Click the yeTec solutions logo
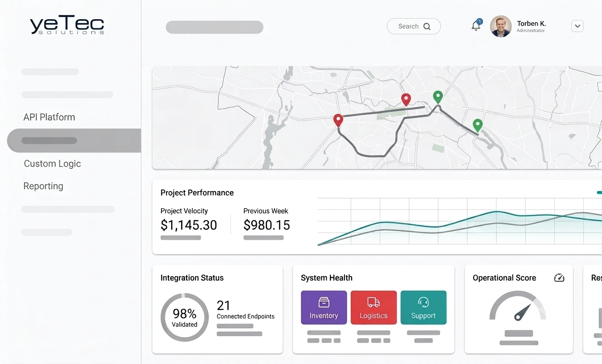 click(67, 25)
